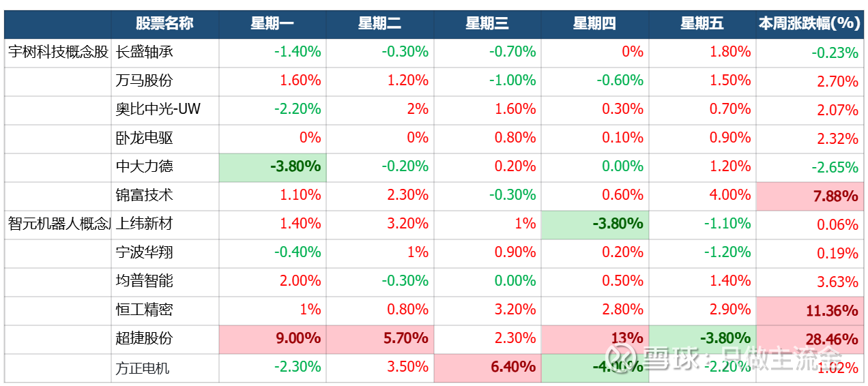Click 锦富技术's weekly change 7.88% cell
This screenshot has height=386, width=868.
coord(809,196)
